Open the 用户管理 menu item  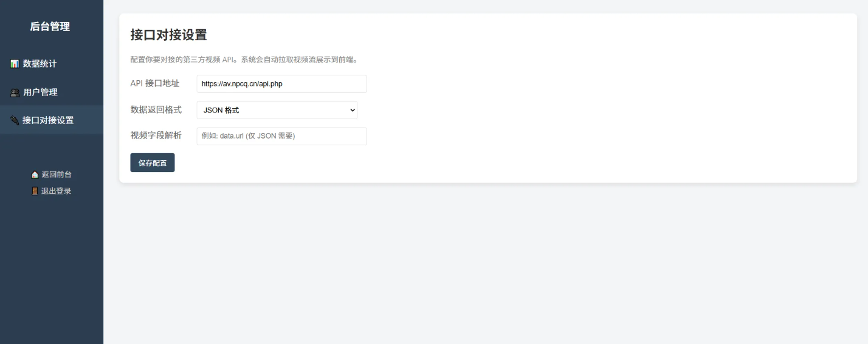coord(52,92)
